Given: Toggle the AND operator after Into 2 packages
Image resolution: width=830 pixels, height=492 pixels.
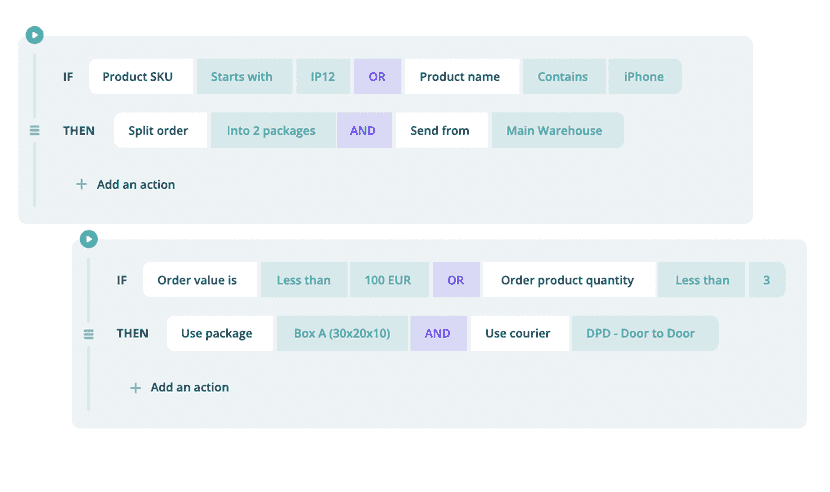Looking at the screenshot, I should 363,131.
